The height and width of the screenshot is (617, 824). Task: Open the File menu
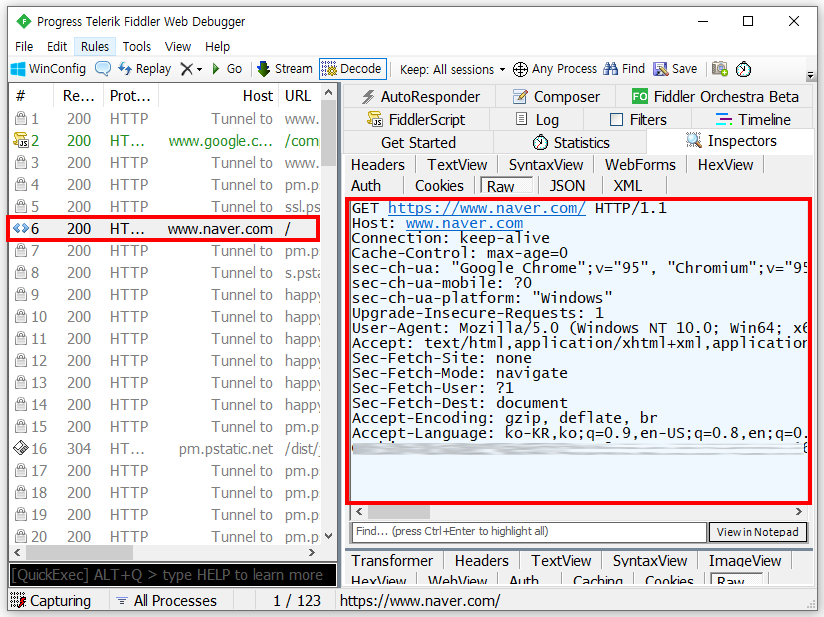pos(24,46)
